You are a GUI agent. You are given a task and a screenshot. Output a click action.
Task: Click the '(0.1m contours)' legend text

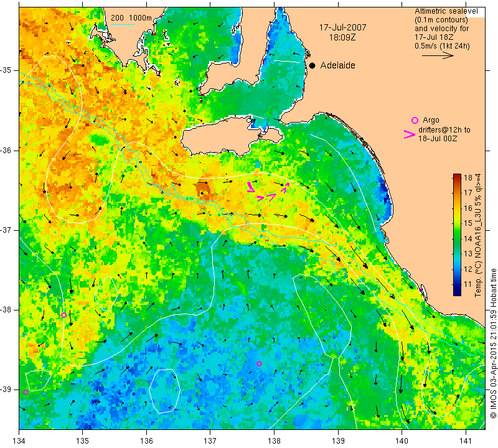(441, 20)
